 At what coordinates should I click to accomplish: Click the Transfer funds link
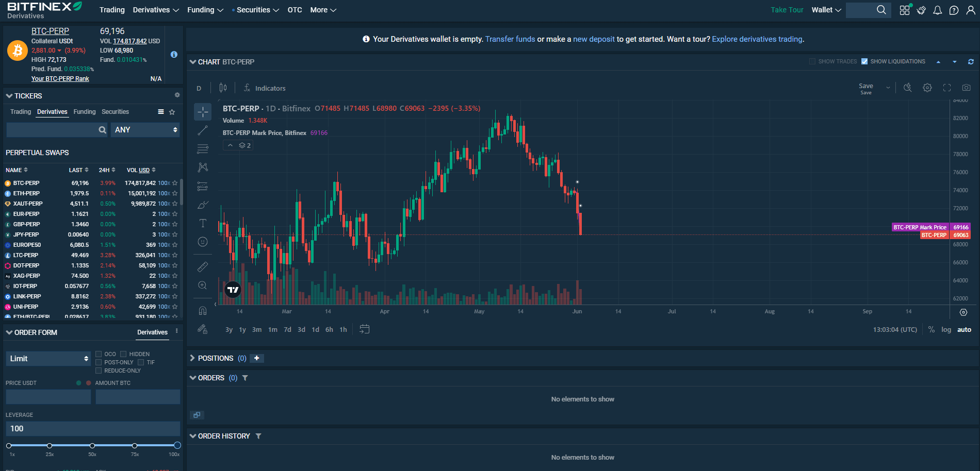click(510, 39)
